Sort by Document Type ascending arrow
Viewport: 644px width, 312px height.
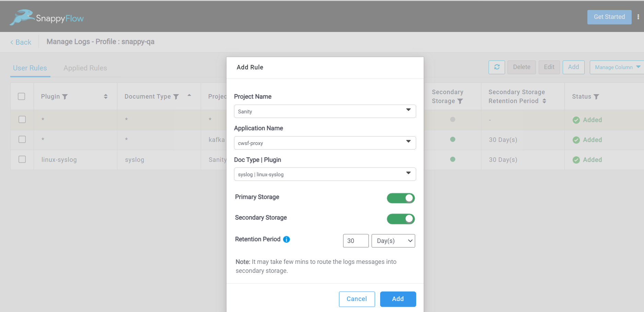pyautogui.click(x=189, y=95)
